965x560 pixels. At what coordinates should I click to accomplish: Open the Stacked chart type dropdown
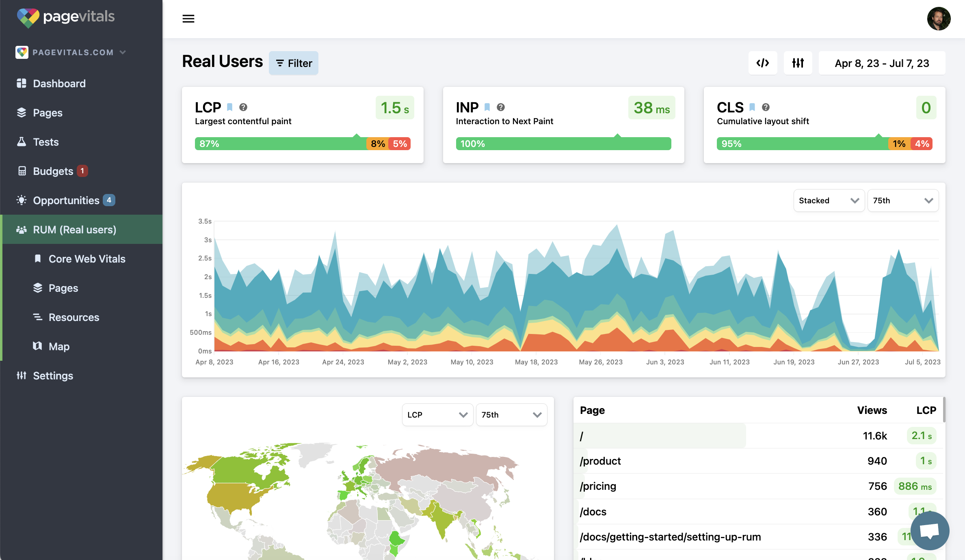coord(829,200)
